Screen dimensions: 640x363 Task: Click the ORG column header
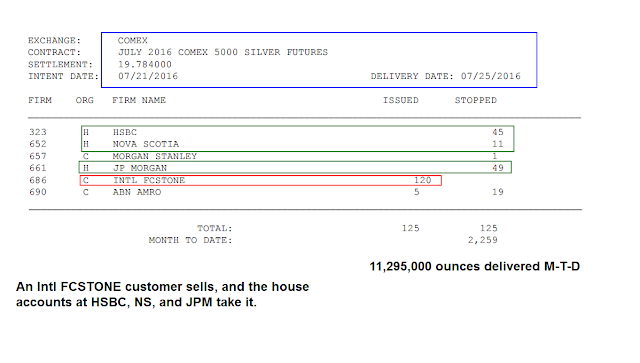[x=84, y=100]
